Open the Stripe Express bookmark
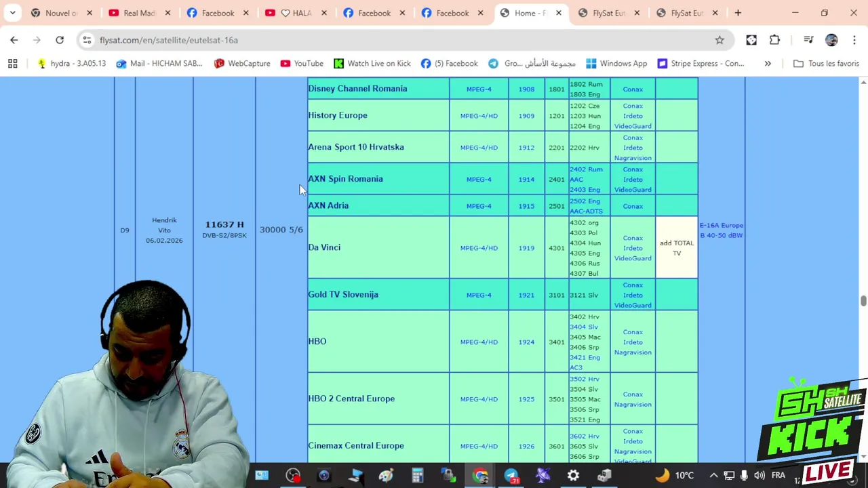The width and height of the screenshot is (868, 488). tap(701, 63)
